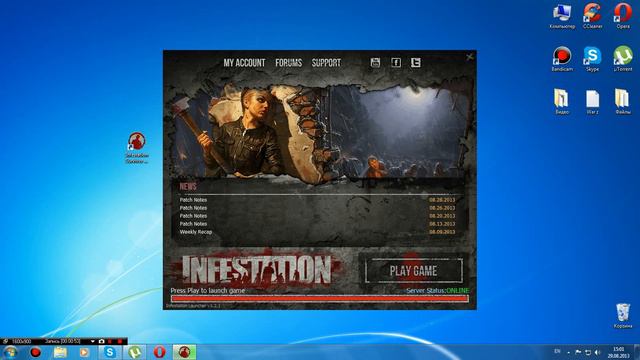This screenshot has height=360, width=640.
Task: Click the Show desktop button at taskbar edge
Action: point(637,352)
